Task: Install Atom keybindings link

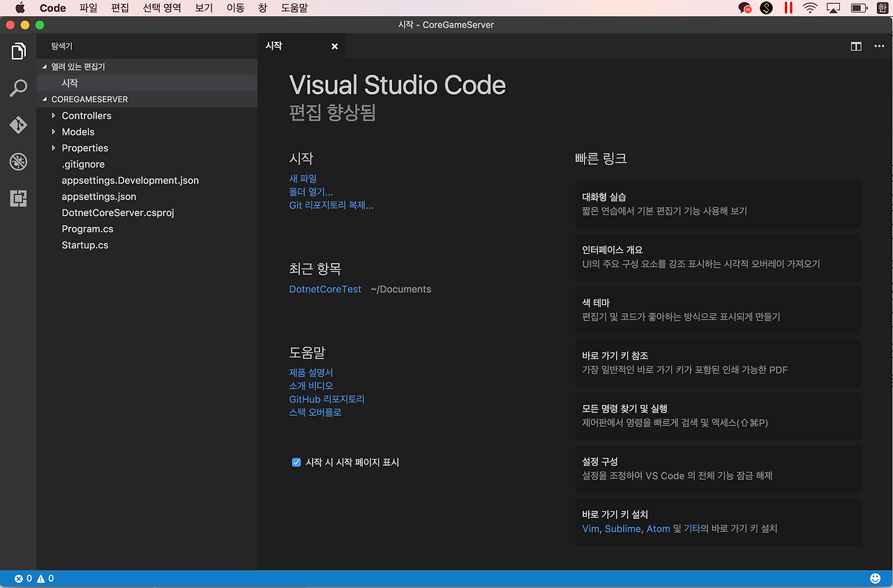Action: [658, 529]
